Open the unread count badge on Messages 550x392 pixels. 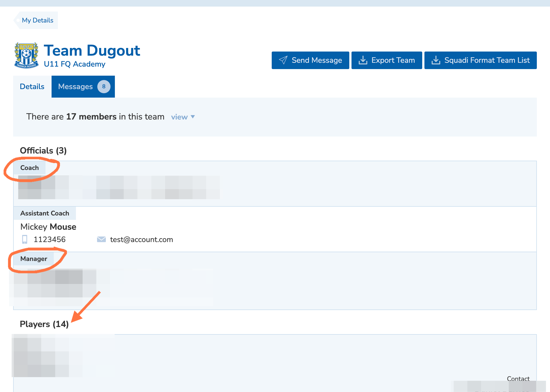(x=104, y=87)
